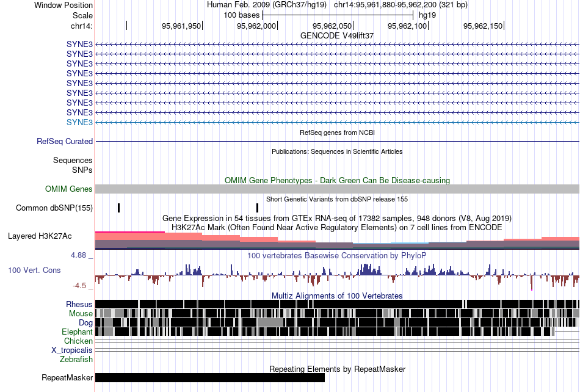Screen dimensions: 580x392
Task: Select the Zebrafish alignment row label
Action: click(76, 360)
